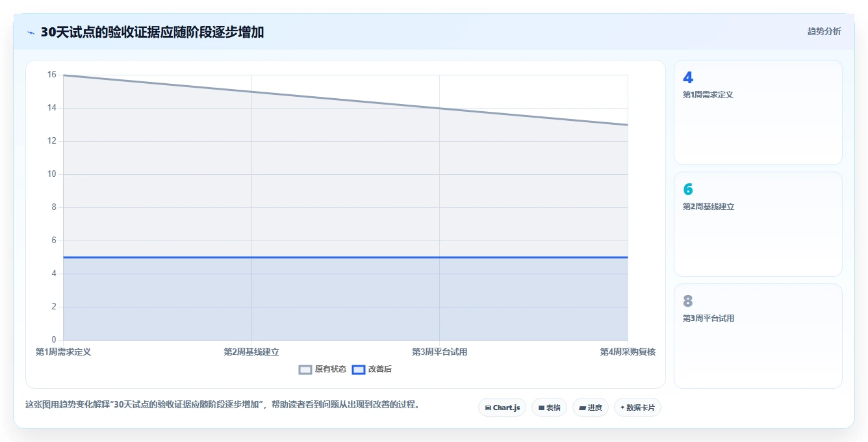The height and width of the screenshot is (442, 868).
Task: Select the 表格 tag
Action: coord(549,408)
